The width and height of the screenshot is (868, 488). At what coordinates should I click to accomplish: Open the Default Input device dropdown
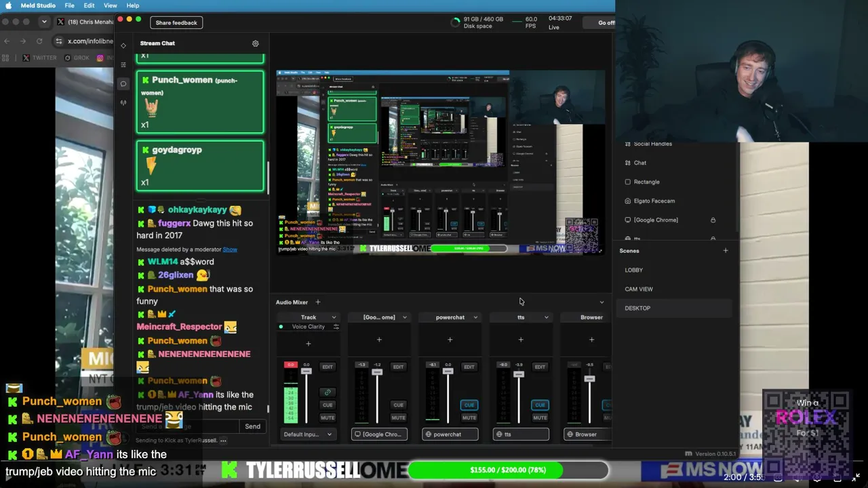308,434
